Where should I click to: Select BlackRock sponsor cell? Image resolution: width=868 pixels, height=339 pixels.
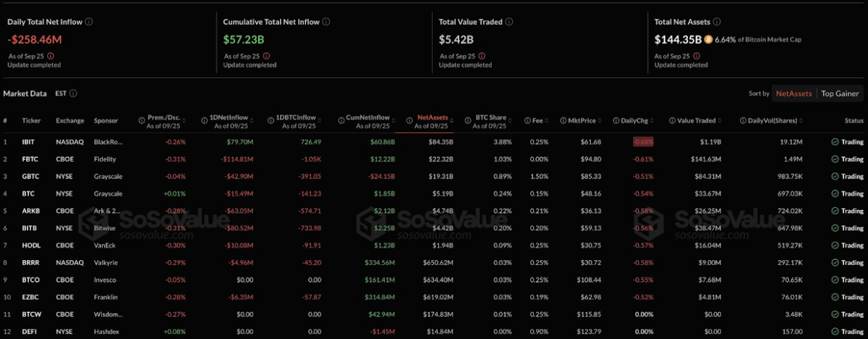pyautogui.click(x=109, y=142)
